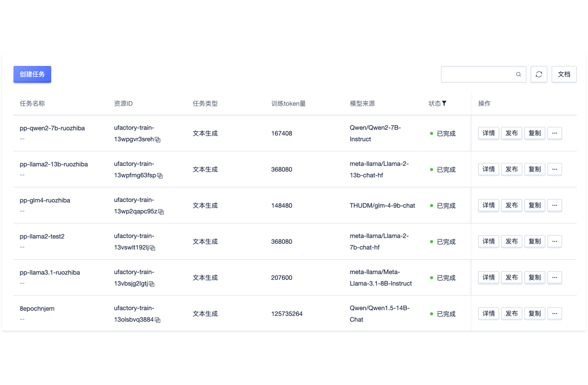Open the 状态 filter funnel icon
The image size is (588, 385).
[444, 103]
